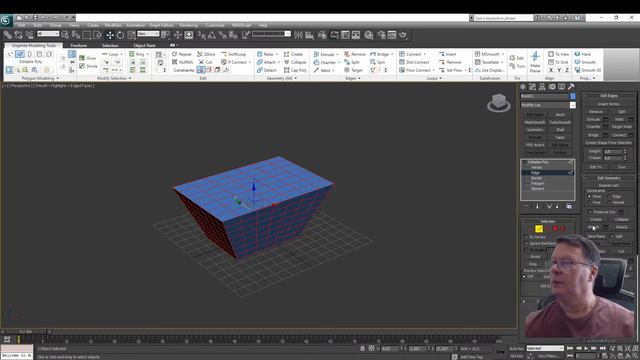640x360 pixels.
Task: Click the 3ds Max application button
Action: 6,20
